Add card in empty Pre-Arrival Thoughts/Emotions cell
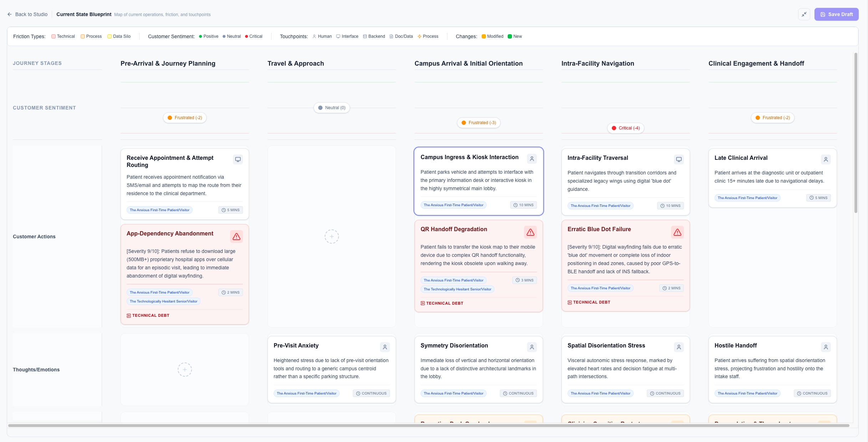Viewport: 868px width, 442px height. click(184, 370)
